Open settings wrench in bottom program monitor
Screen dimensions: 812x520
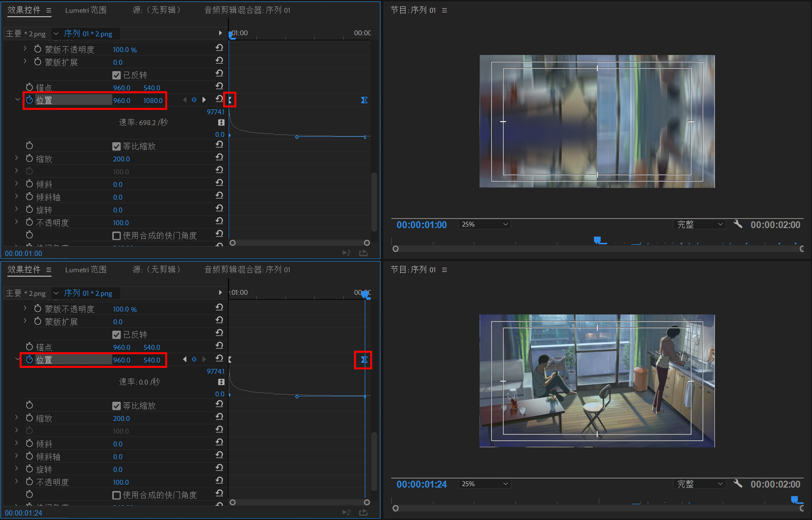pyautogui.click(x=738, y=483)
